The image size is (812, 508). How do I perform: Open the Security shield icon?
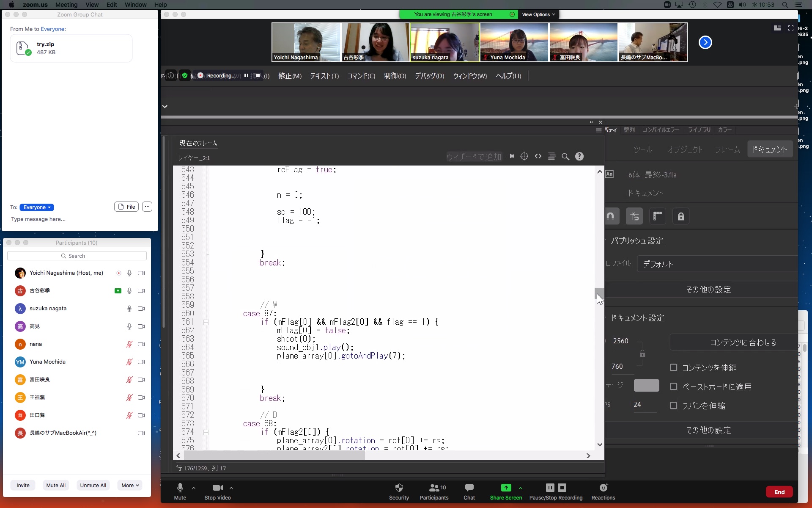[x=399, y=488]
